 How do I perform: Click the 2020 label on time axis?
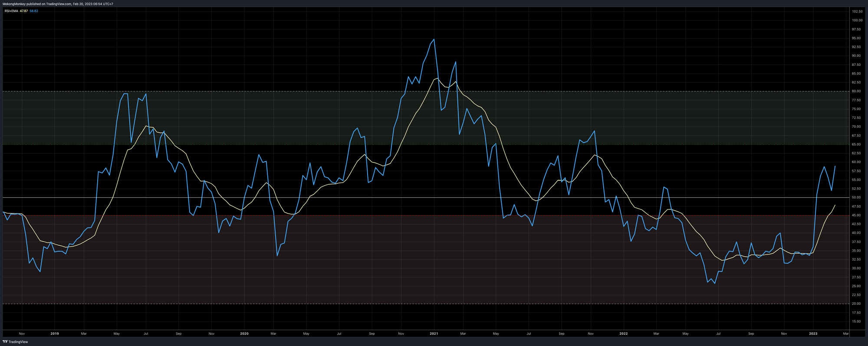click(x=244, y=334)
